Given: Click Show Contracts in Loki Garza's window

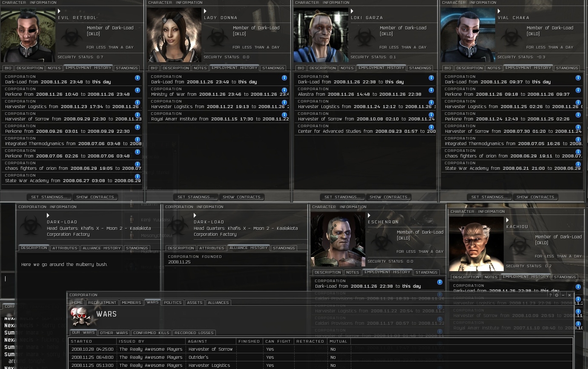Looking at the screenshot, I should [388, 197].
